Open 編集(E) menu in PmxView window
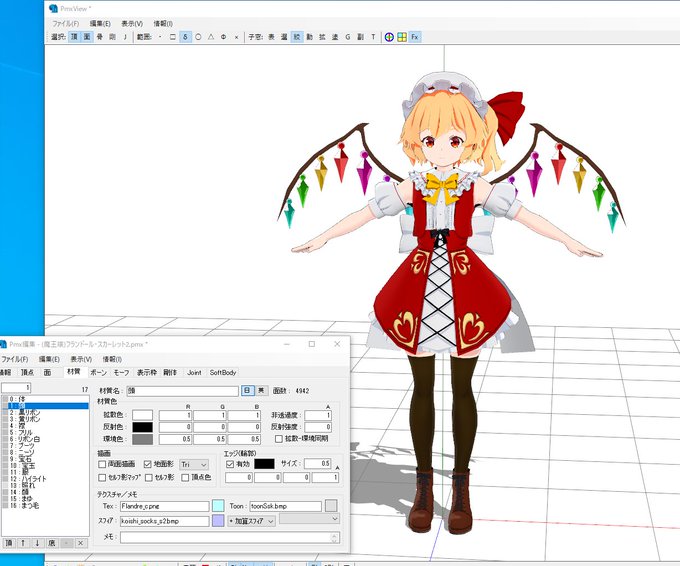The height and width of the screenshot is (566, 680). tap(100, 23)
